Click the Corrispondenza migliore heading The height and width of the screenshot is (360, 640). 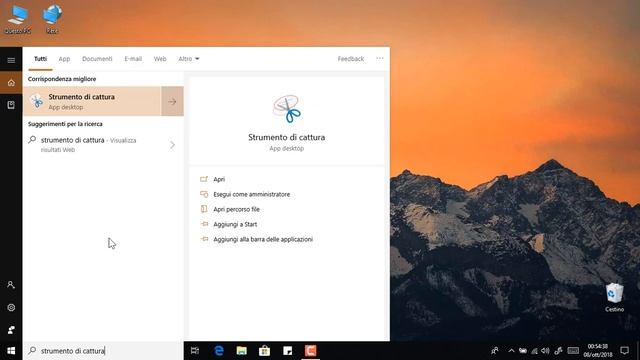coord(62,79)
